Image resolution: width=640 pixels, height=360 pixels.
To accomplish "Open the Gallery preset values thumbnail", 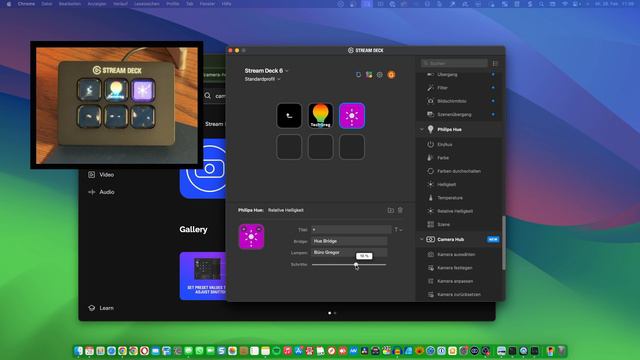I will [x=203, y=276].
